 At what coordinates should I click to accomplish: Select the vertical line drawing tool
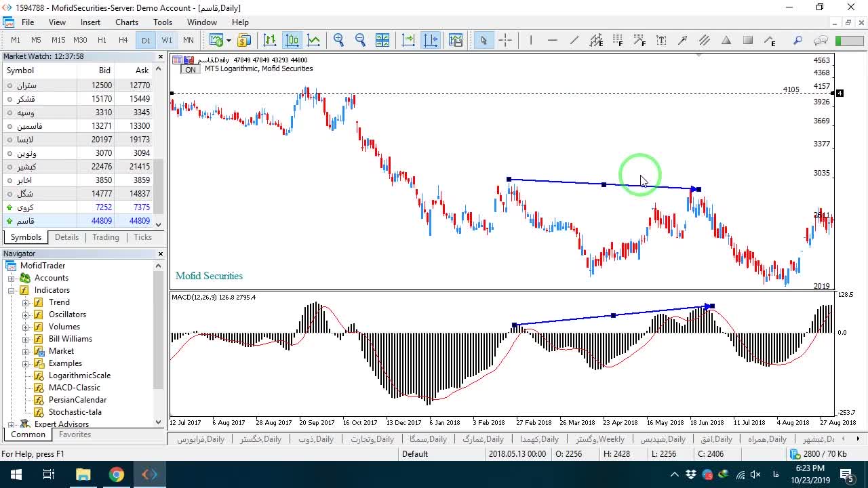tap(531, 41)
